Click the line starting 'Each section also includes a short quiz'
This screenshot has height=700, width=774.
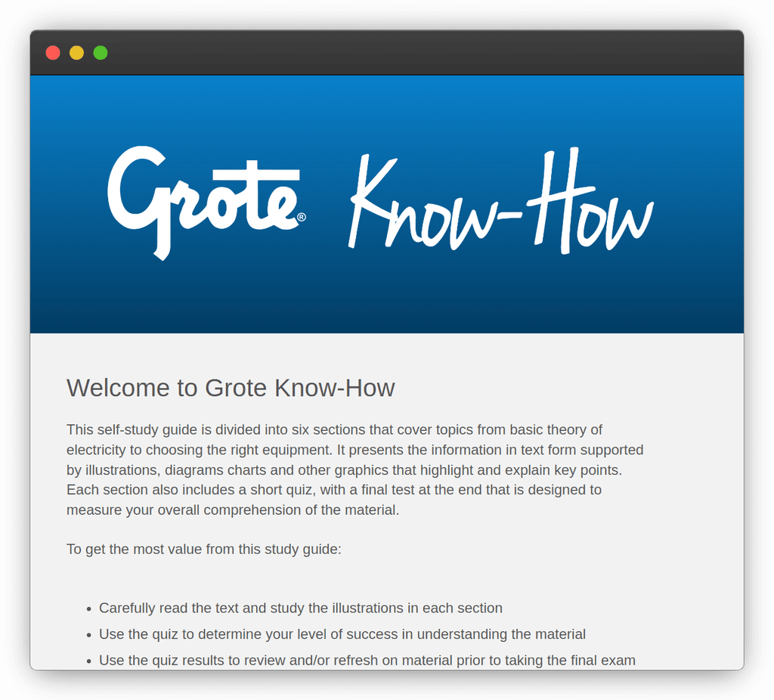(x=333, y=490)
